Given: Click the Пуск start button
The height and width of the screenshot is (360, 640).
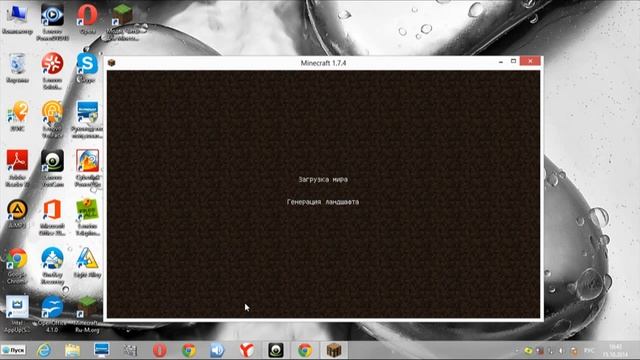Looking at the screenshot, I should (x=13, y=350).
